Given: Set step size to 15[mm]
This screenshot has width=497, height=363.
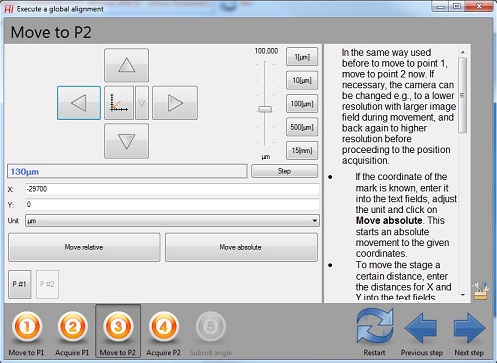Looking at the screenshot, I should (x=302, y=150).
